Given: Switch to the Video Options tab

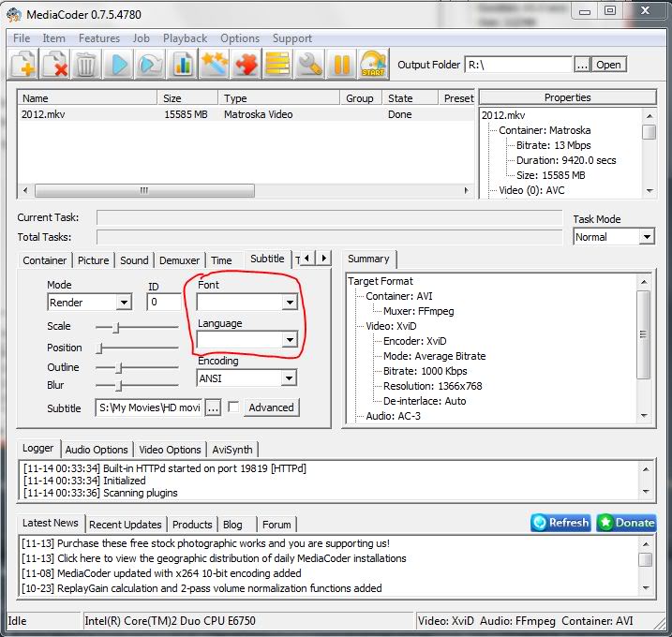Looking at the screenshot, I should click(171, 450).
